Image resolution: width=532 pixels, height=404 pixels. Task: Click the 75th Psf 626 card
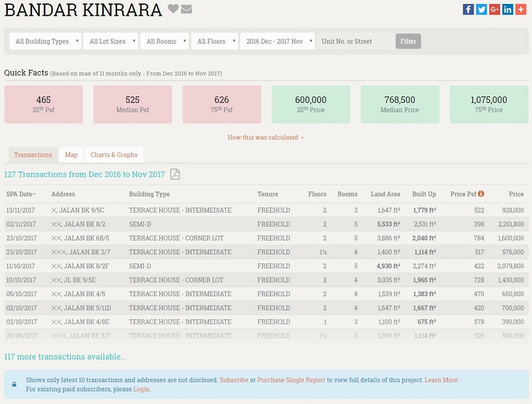pos(221,104)
